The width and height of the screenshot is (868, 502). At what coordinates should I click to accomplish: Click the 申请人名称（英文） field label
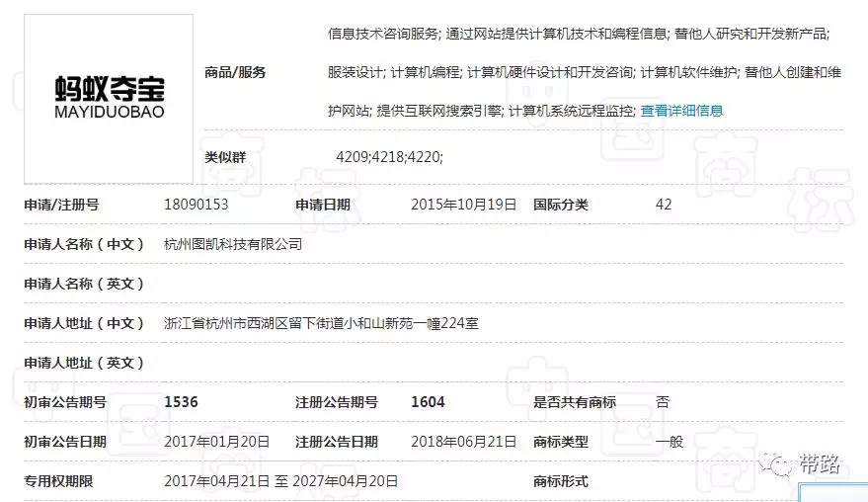(x=84, y=284)
